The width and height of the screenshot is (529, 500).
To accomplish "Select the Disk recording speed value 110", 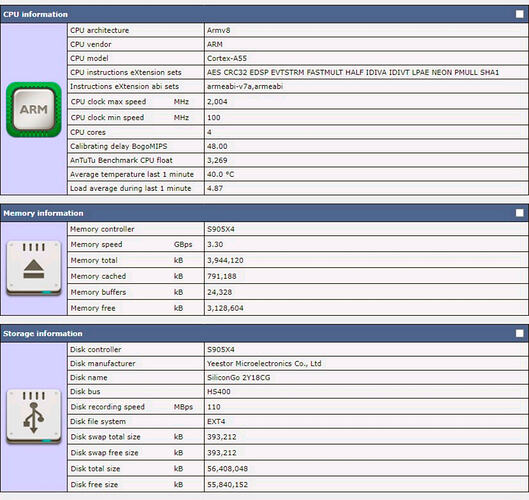I will click(214, 407).
